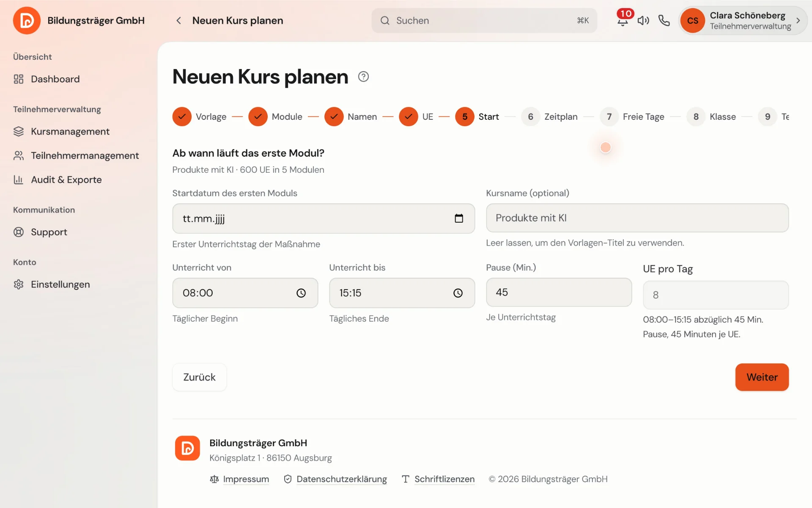Click the Zurück button
The width and height of the screenshot is (812, 508).
200,377
